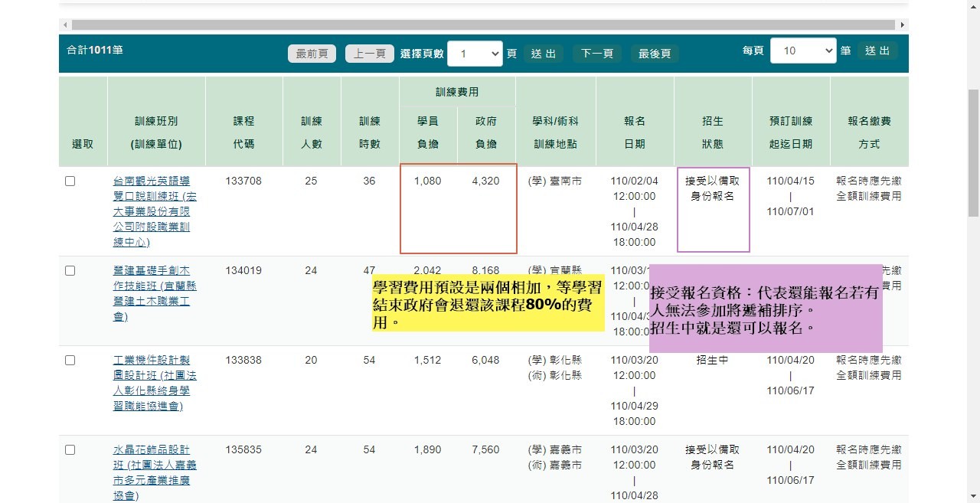Click the vertical scrollbar down arrow

pyautogui.click(x=973, y=496)
